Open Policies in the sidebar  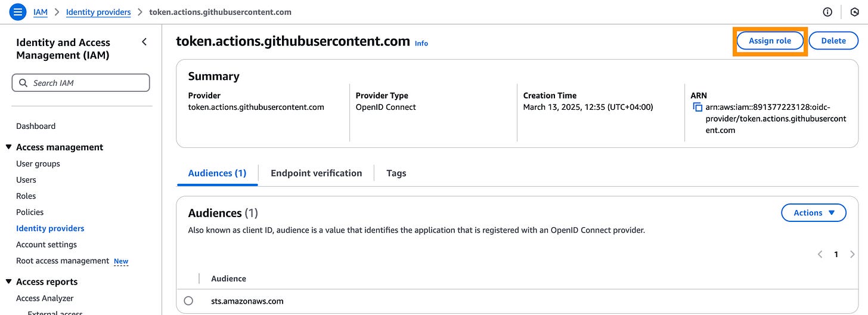coord(30,212)
